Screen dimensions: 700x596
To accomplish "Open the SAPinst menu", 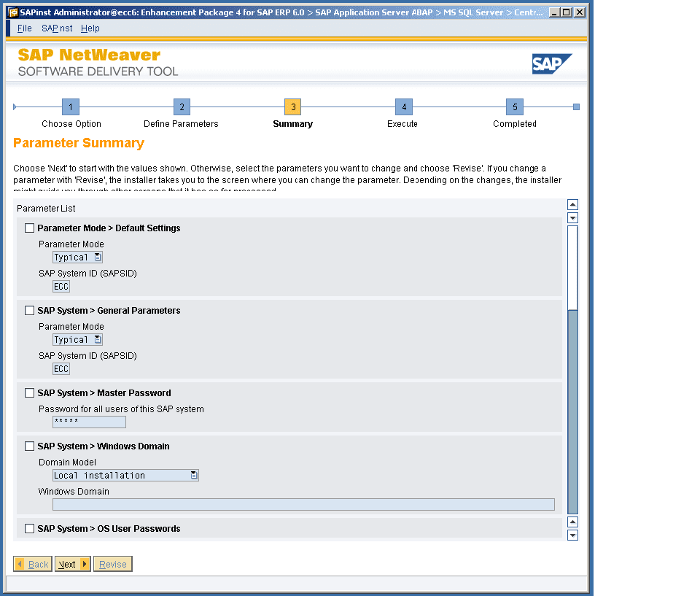I will (x=57, y=28).
